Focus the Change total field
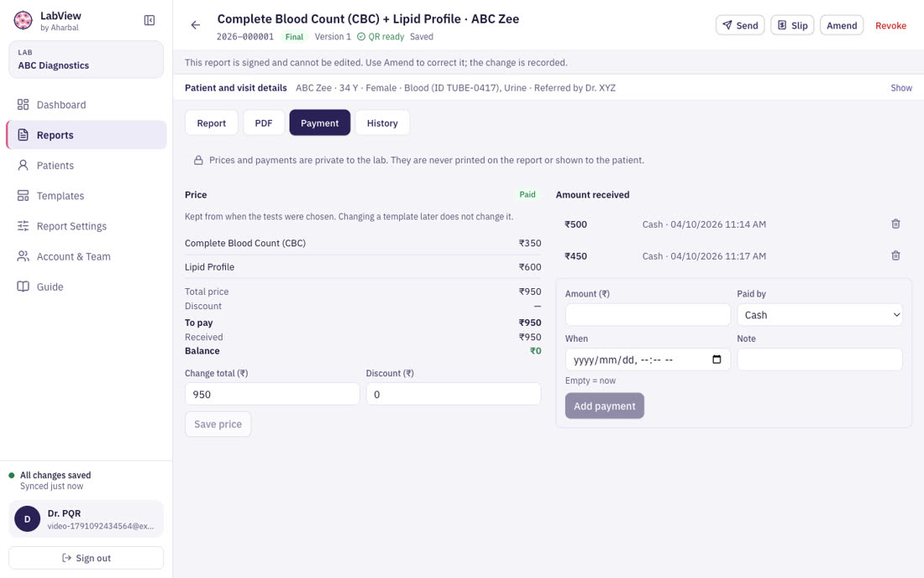 (x=272, y=394)
